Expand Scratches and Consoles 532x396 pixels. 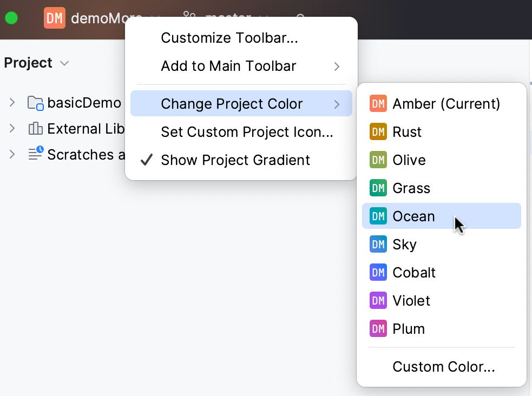pos(12,155)
